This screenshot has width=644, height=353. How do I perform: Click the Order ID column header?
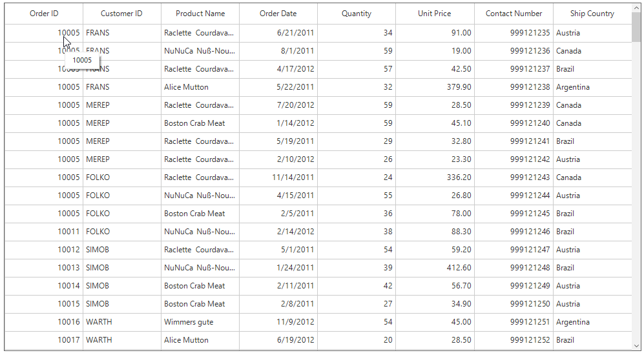(x=44, y=14)
